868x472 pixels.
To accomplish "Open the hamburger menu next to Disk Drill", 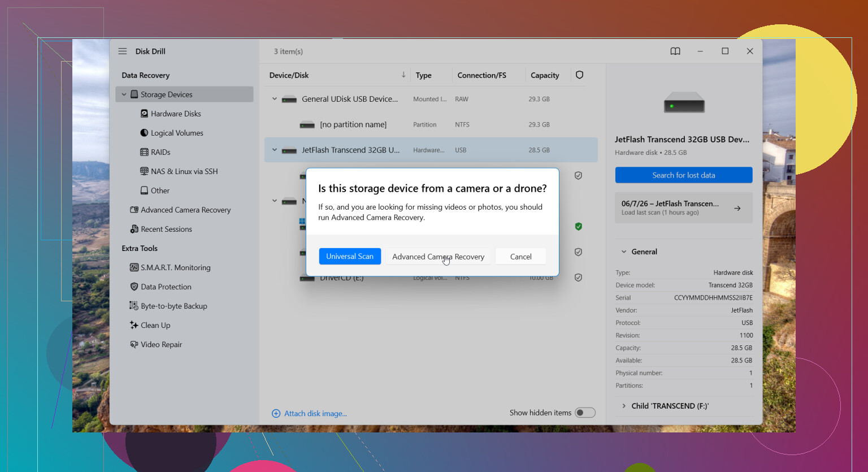I will 122,51.
